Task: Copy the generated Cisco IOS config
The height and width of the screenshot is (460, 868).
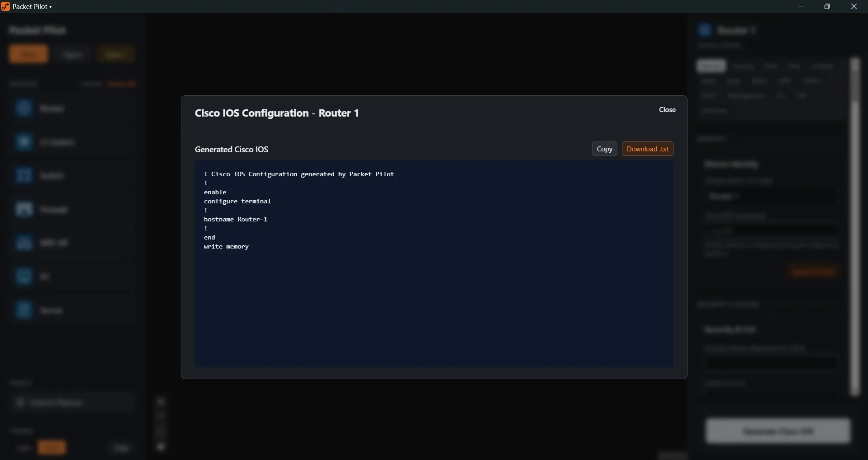Action: 604,149
